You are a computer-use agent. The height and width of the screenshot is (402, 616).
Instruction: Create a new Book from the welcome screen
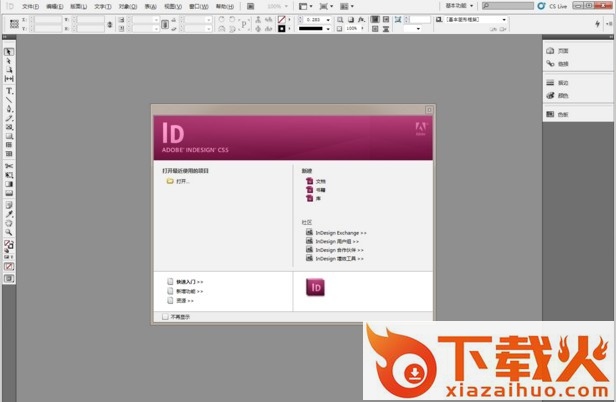pos(318,188)
